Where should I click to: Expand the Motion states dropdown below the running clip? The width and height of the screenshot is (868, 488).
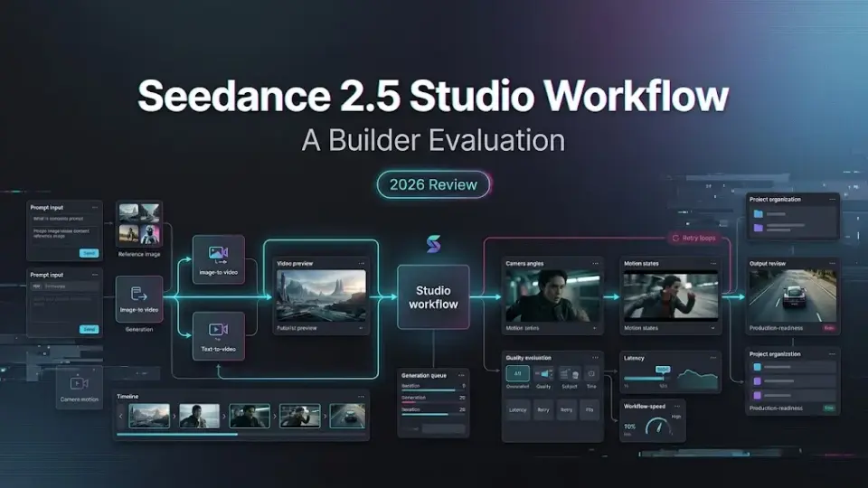[713, 328]
